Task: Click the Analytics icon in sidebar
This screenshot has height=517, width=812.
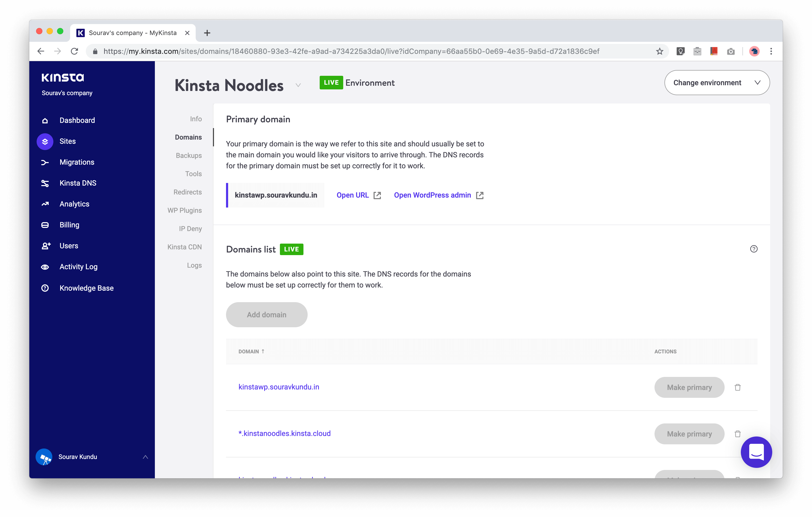Action: click(47, 204)
